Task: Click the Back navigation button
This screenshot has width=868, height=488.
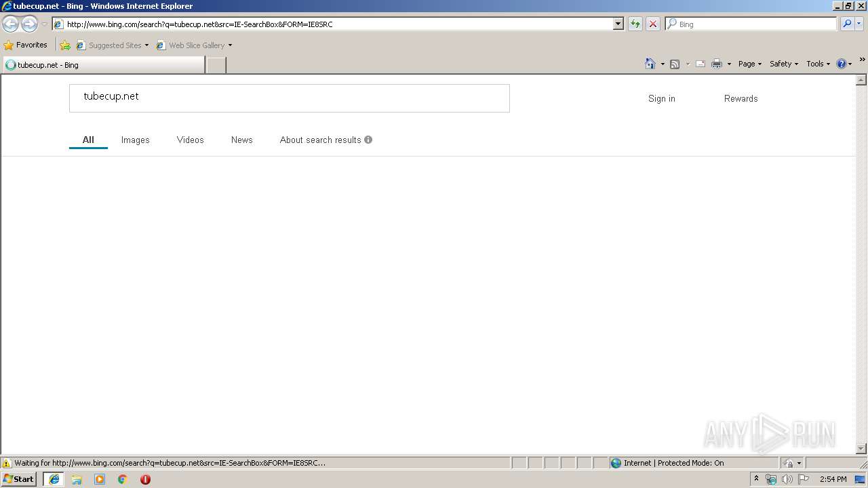Action: [11, 24]
